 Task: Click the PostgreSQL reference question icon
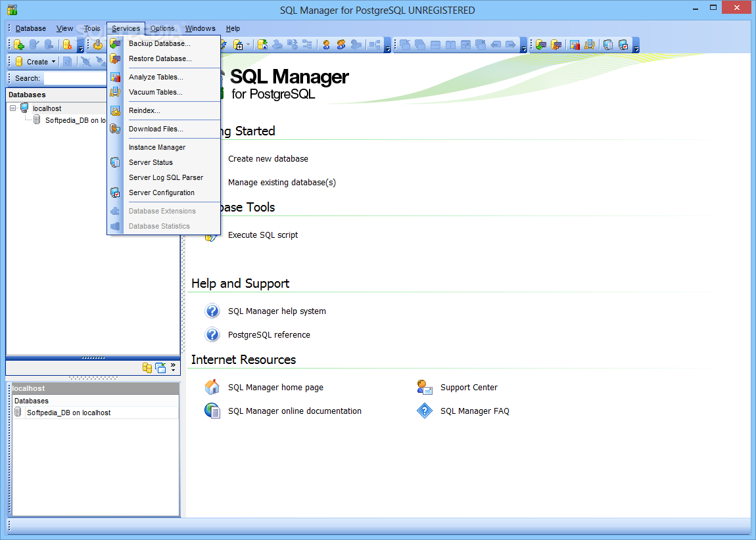click(212, 334)
